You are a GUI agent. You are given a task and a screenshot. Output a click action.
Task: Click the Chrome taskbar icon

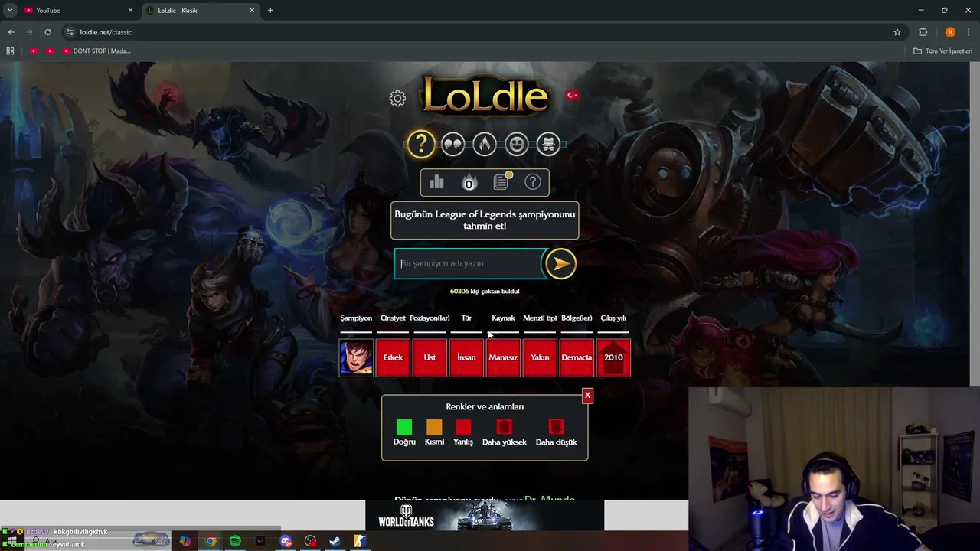[x=210, y=541]
